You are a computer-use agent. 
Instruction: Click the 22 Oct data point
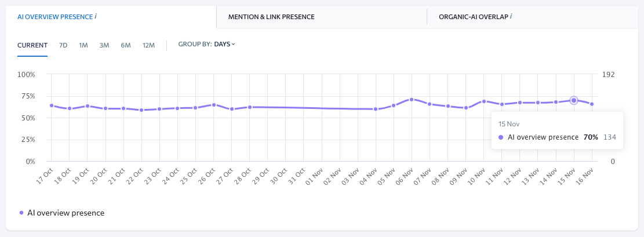pos(141,110)
